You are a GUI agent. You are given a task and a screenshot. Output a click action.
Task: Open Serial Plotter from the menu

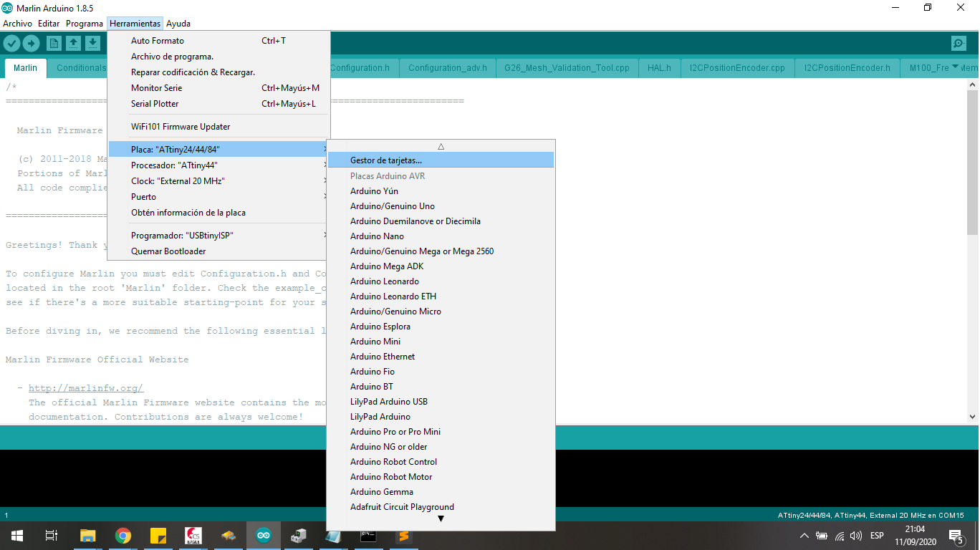click(x=218, y=104)
